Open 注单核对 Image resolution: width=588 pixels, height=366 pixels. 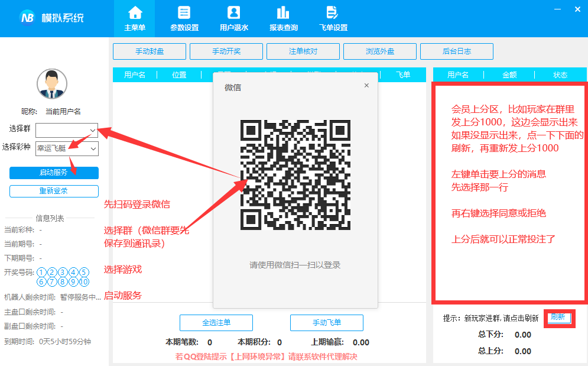303,51
